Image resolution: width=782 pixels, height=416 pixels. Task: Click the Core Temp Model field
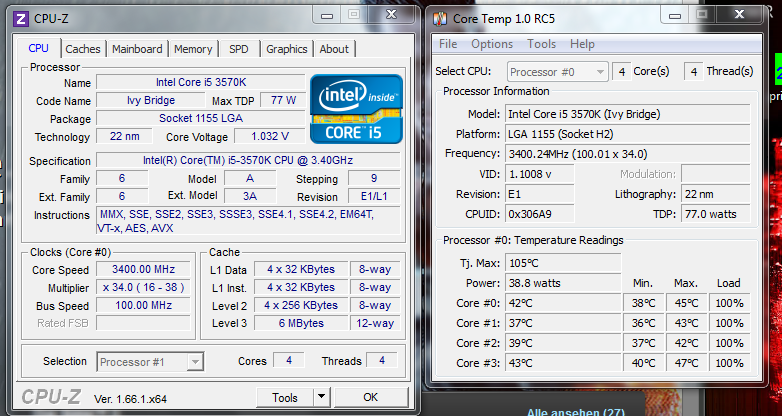point(627,114)
